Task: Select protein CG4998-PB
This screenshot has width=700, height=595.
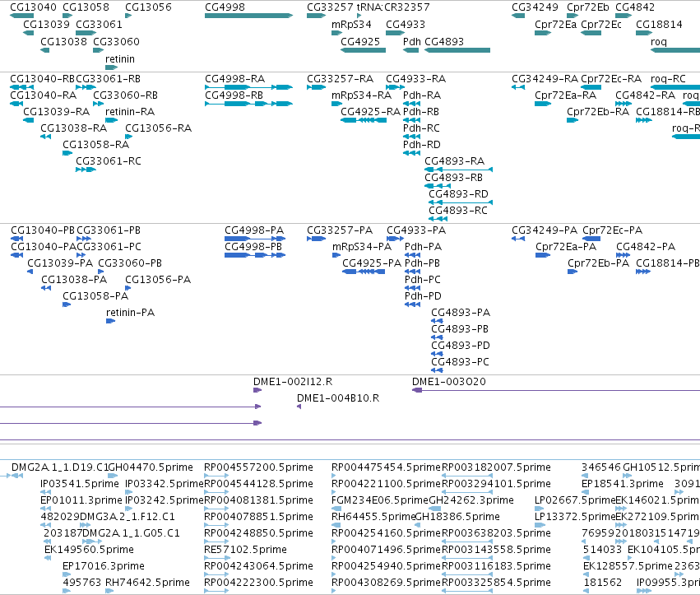Action: coord(255,255)
